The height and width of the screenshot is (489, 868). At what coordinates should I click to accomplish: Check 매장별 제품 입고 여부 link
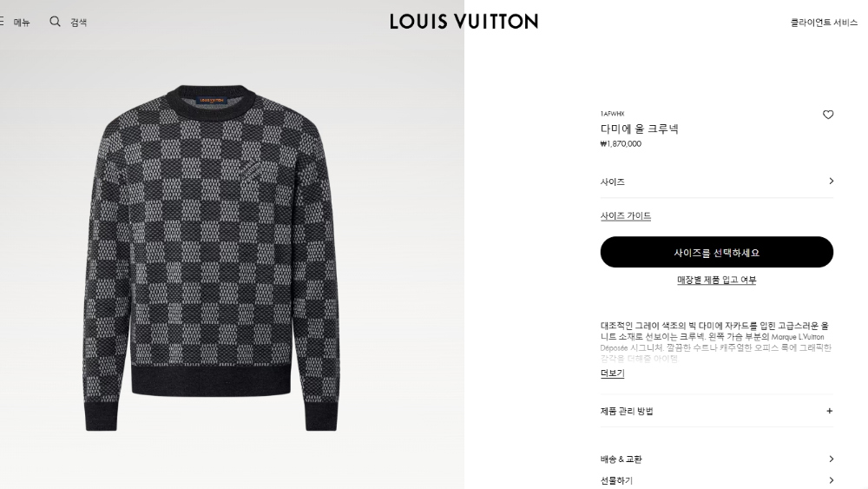point(717,280)
